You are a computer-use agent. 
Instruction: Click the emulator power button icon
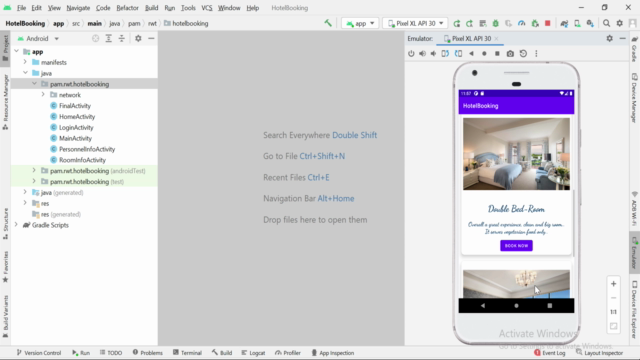[x=411, y=53]
